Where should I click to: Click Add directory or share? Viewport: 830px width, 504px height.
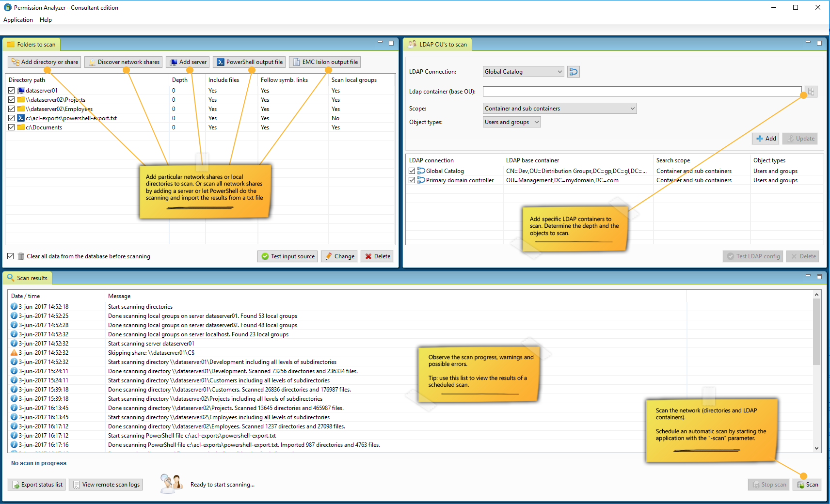tap(45, 62)
